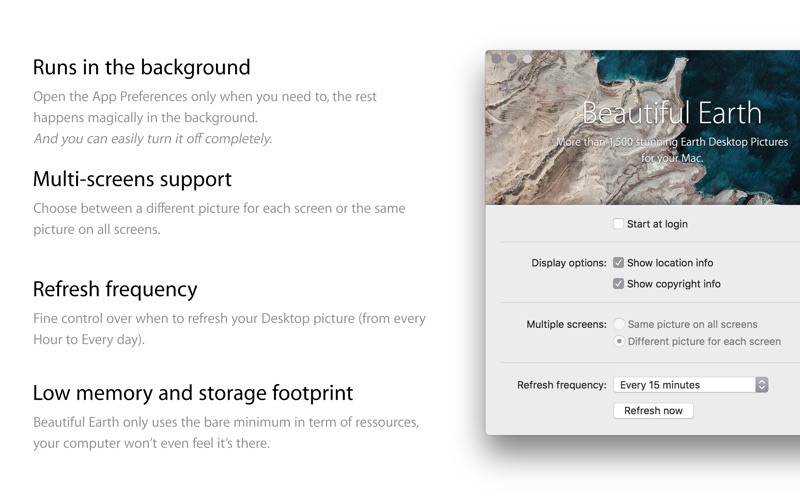Click the satellite coastline banner image
The image size is (800, 500).
(643, 128)
